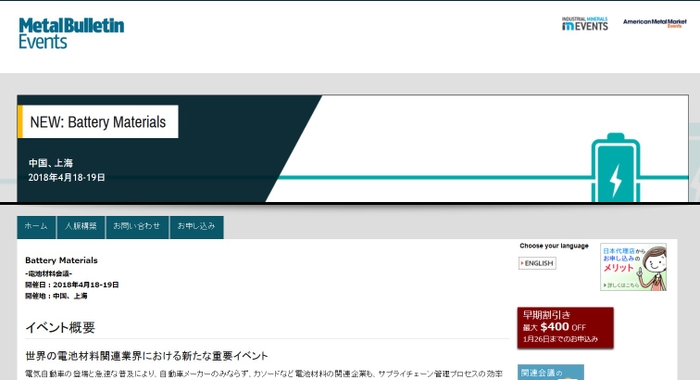Open the Industrial Minerals Events logo
Screen dimensions: 700x380
click(x=585, y=24)
